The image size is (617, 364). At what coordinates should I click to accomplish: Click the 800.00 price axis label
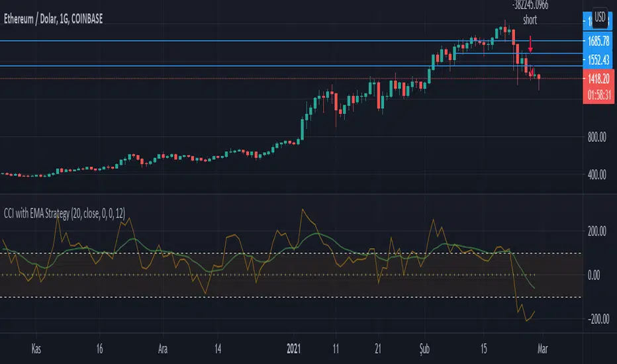click(597, 137)
